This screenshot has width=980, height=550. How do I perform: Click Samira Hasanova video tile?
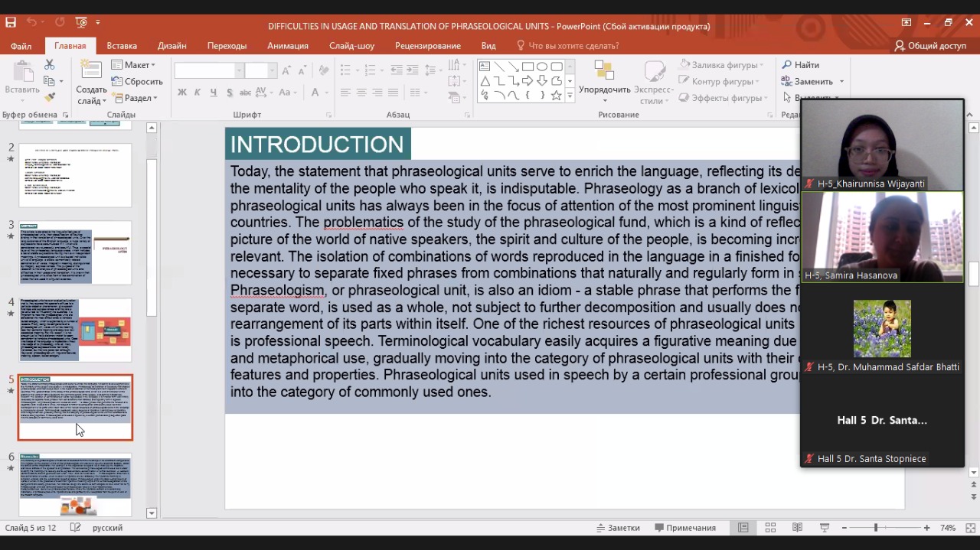click(882, 237)
